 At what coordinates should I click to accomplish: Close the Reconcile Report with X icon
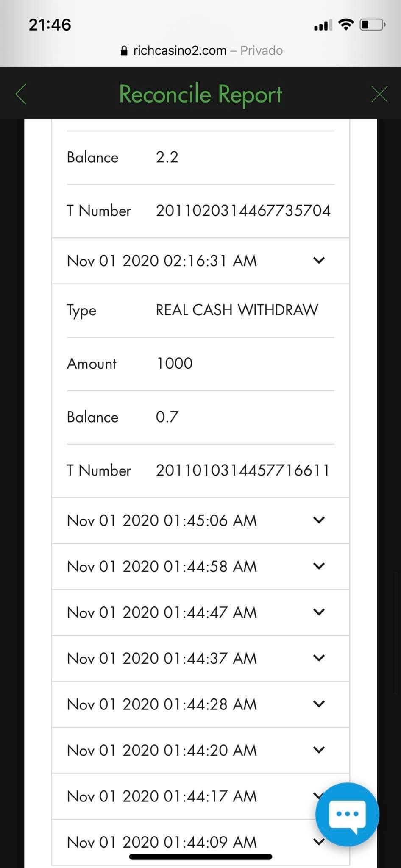point(379,94)
